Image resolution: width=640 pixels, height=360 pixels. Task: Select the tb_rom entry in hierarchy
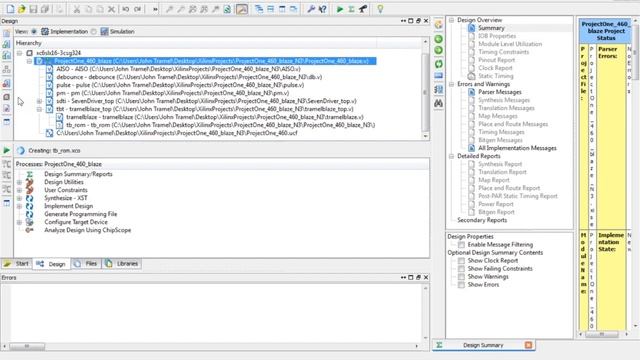221,125
